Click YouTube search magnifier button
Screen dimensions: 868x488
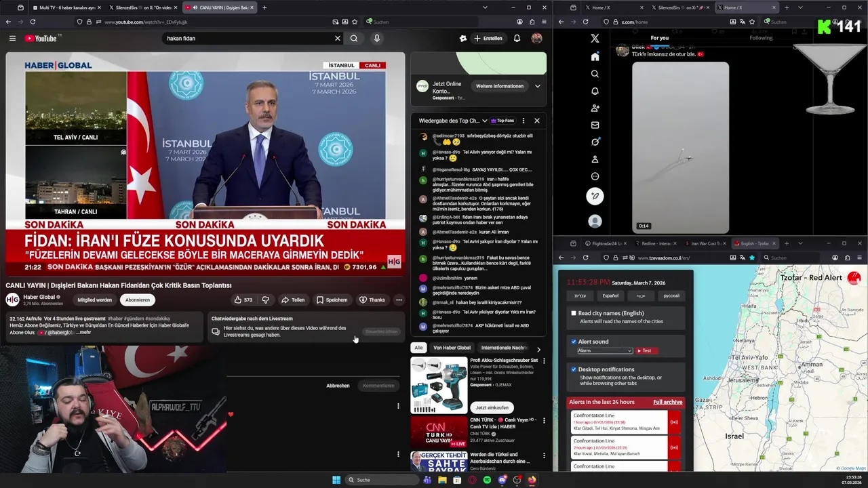(x=354, y=39)
